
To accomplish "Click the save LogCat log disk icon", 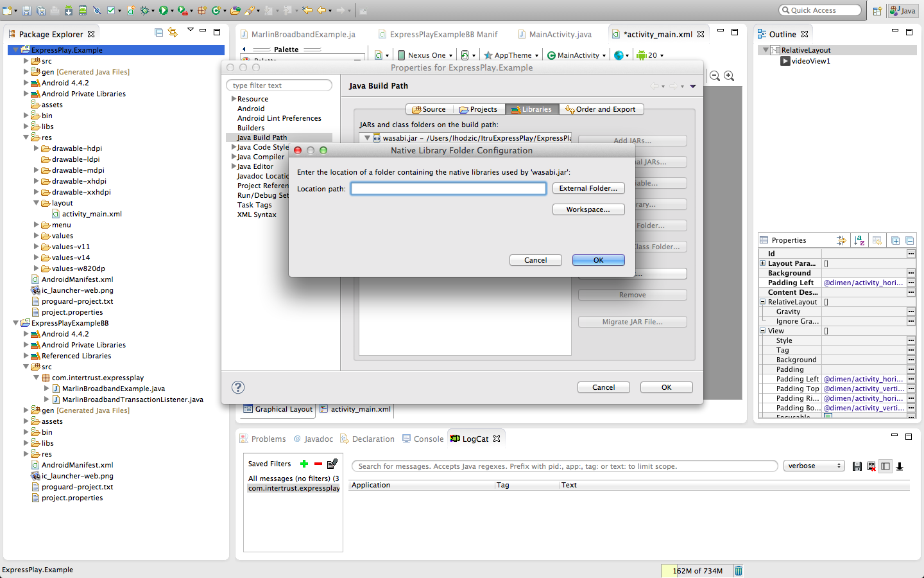I will point(857,466).
